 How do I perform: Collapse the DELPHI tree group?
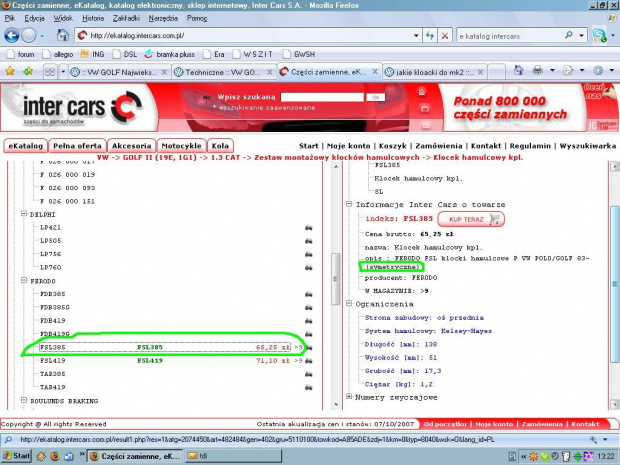pyautogui.click(x=24, y=214)
